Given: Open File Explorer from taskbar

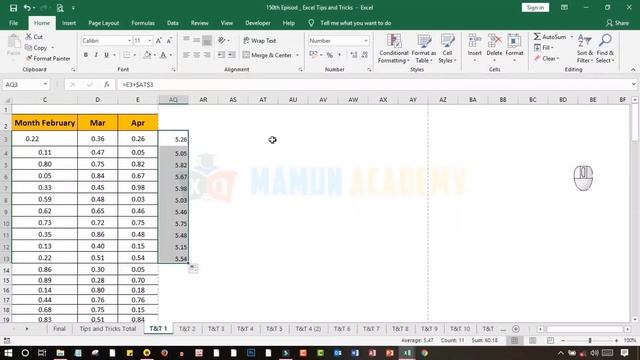Looking at the screenshot, I should point(60,353).
